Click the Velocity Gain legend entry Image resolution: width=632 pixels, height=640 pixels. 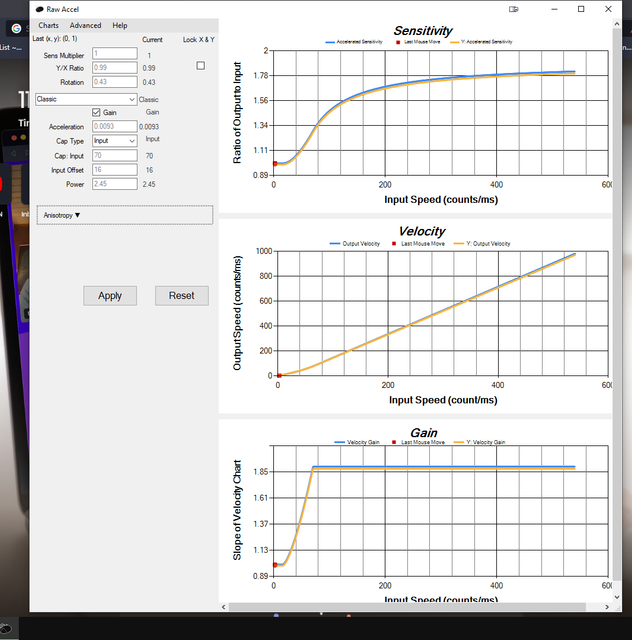[x=357, y=442]
